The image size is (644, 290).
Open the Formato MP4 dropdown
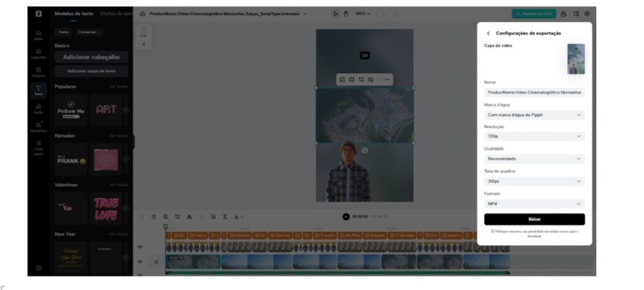tap(535, 204)
